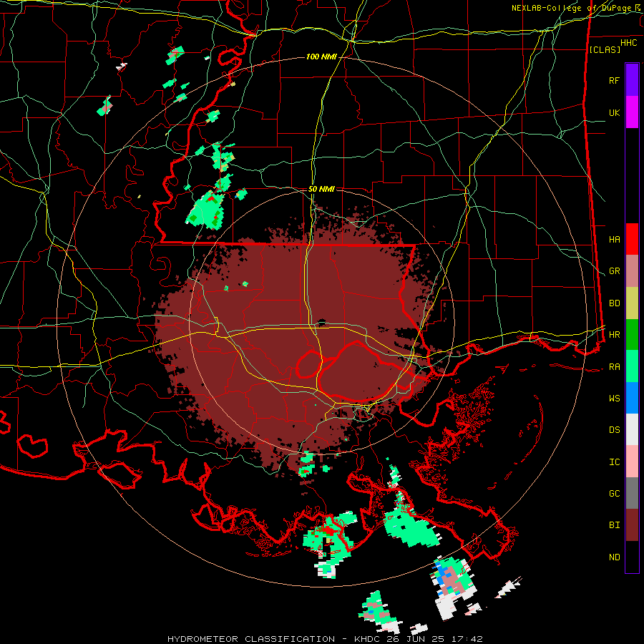
Task: Click the 100 NMI range ring label
Action: coord(321,57)
